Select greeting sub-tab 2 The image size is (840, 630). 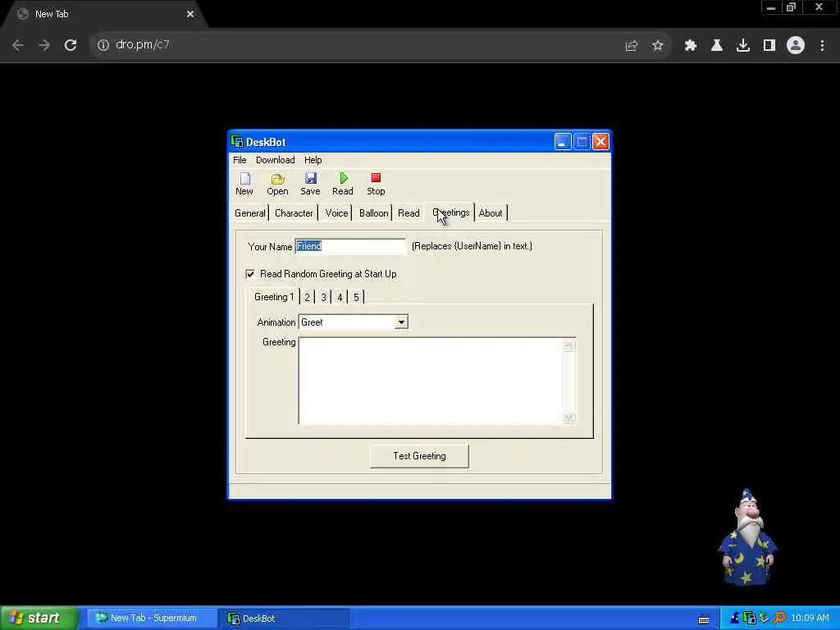coord(308,297)
